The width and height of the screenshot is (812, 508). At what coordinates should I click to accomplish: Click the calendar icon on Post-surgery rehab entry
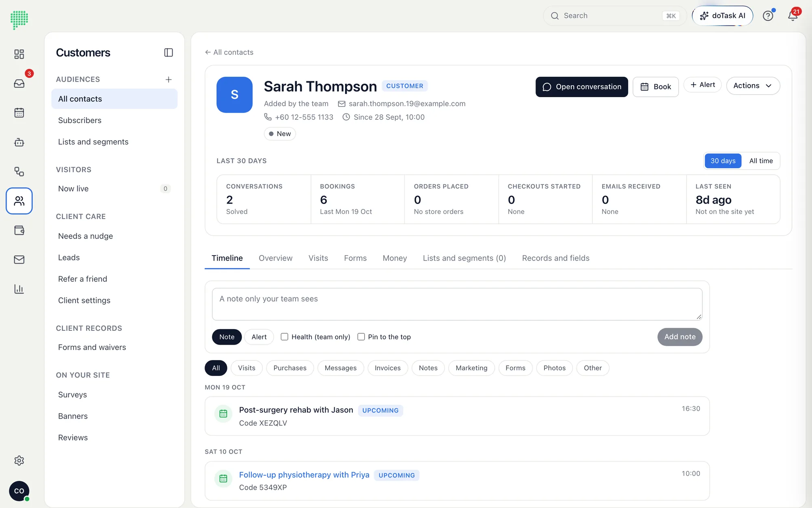coord(223,414)
